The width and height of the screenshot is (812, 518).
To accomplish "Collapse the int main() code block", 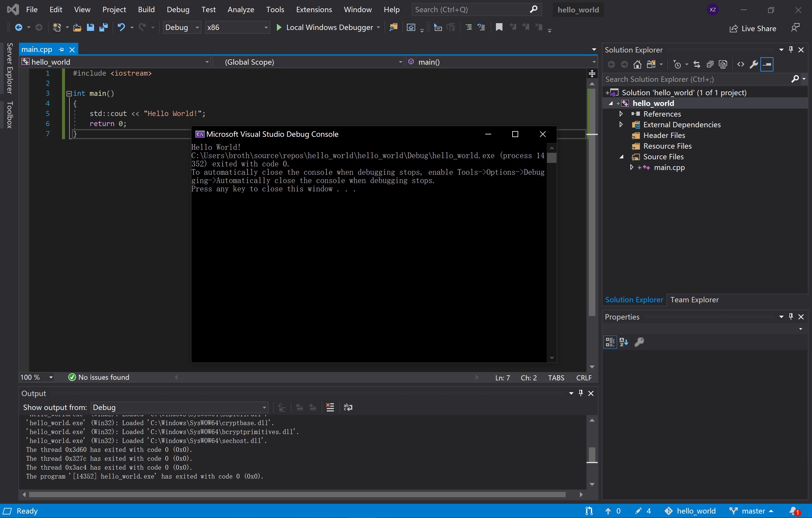I will point(69,93).
